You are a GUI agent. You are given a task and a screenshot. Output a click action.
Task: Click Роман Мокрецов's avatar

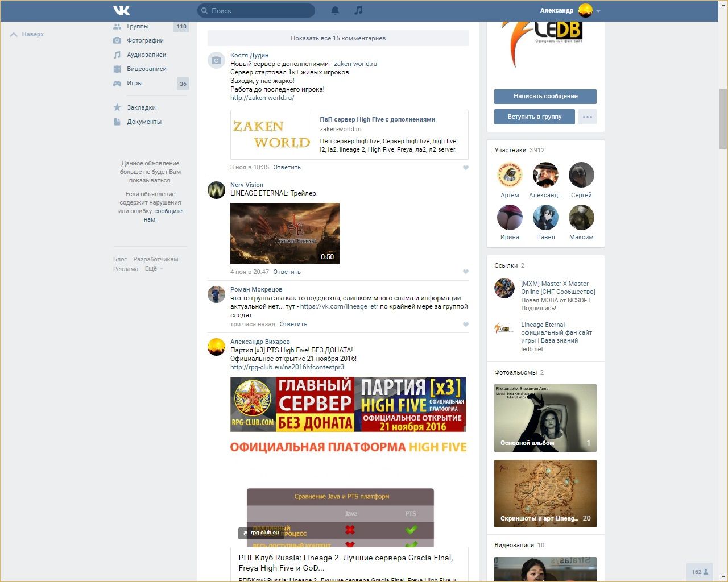pyautogui.click(x=216, y=294)
